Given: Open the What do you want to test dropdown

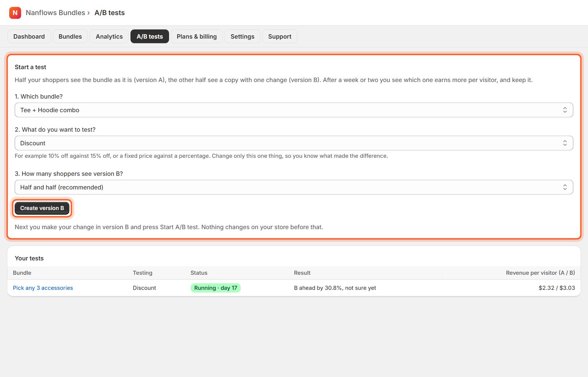Looking at the screenshot, I should click(294, 143).
